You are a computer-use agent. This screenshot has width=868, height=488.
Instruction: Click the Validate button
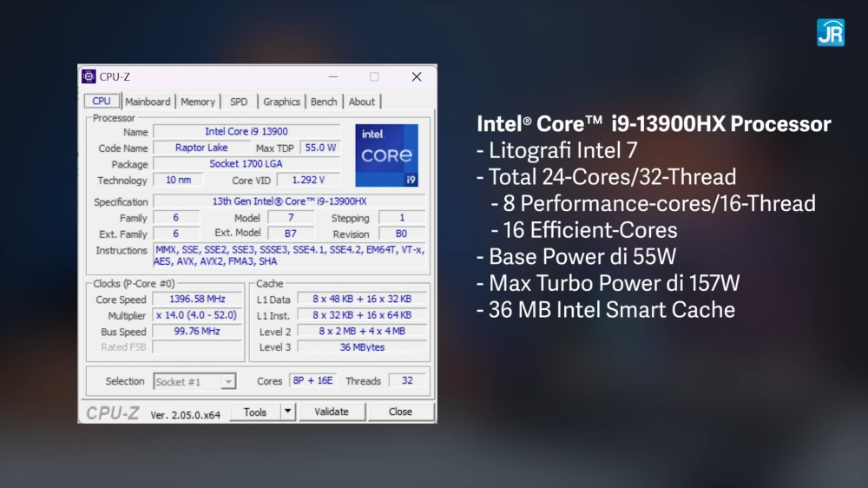pyautogui.click(x=332, y=412)
